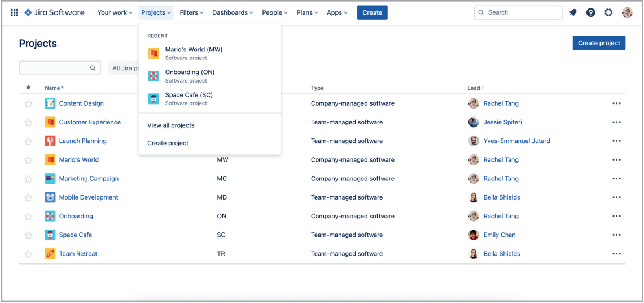Collapse the Projects dropdown menu
This screenshot has width=644, height=303.
click(x=156, y=13)
